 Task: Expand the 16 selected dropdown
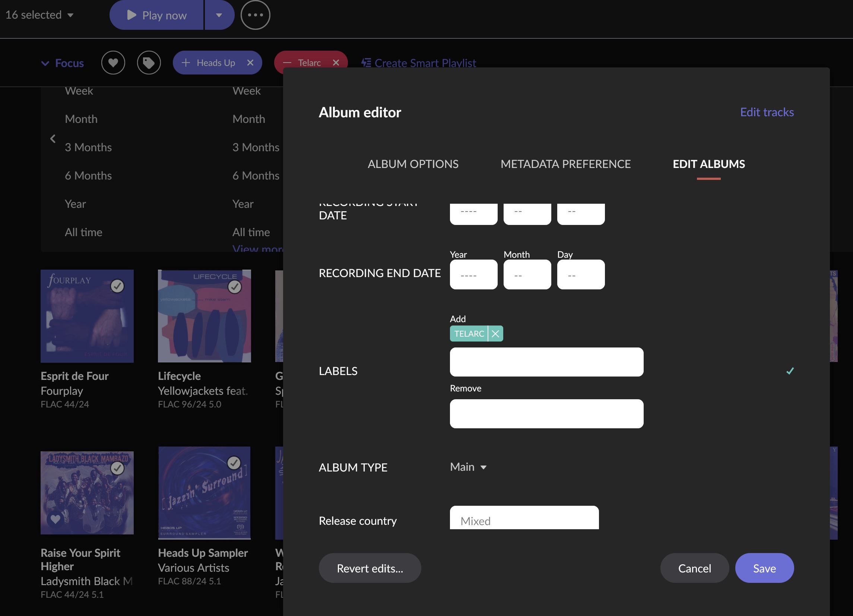(39, 15)
